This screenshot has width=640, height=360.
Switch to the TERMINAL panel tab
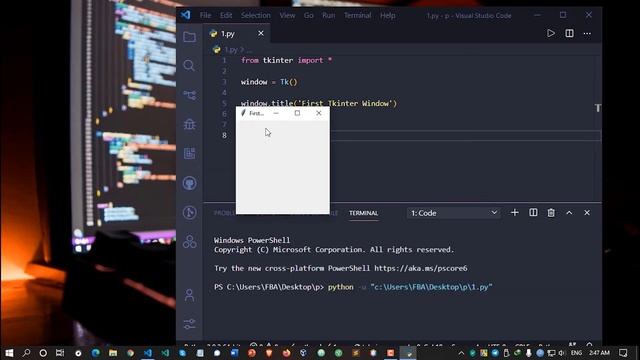coord(363,213)
